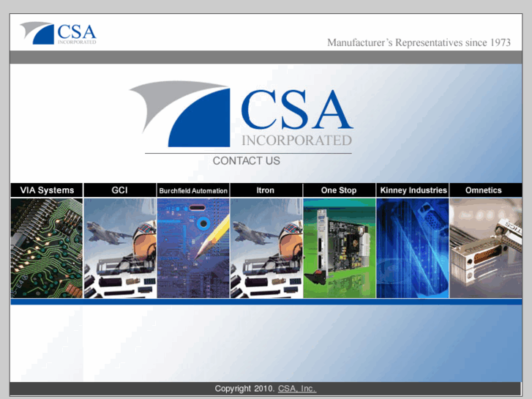Viewport: 532px width, 399px height.
Task: Click the large CSA Incorporated center logo
Action: pos(241,114)
